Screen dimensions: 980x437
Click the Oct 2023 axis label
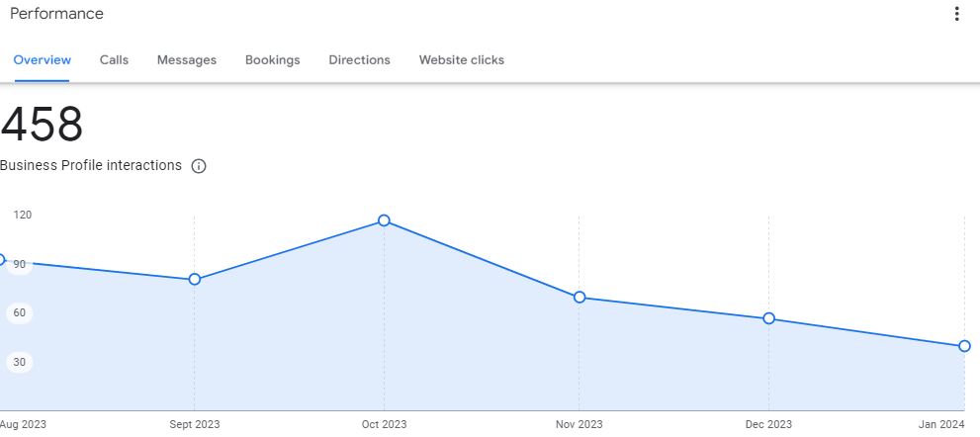[x=384, y=425]
